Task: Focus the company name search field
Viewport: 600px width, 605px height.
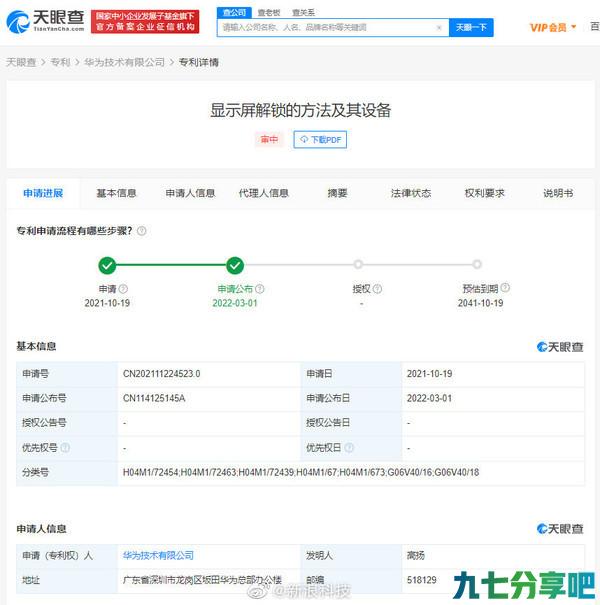Action: pos(333,28)
